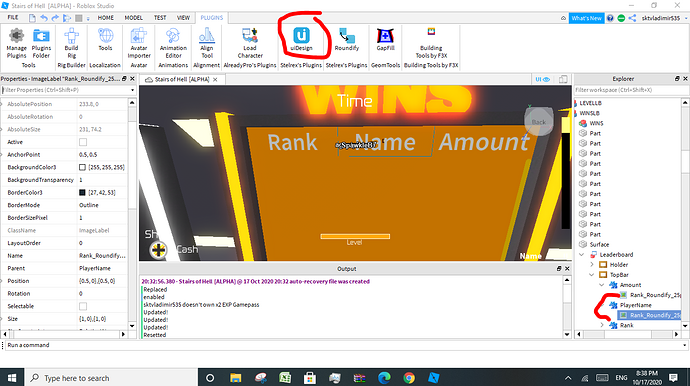Screen dimensions: 690x386
Task: Open the Filter Properties dropdown arrow
Action: click(132, 90)
